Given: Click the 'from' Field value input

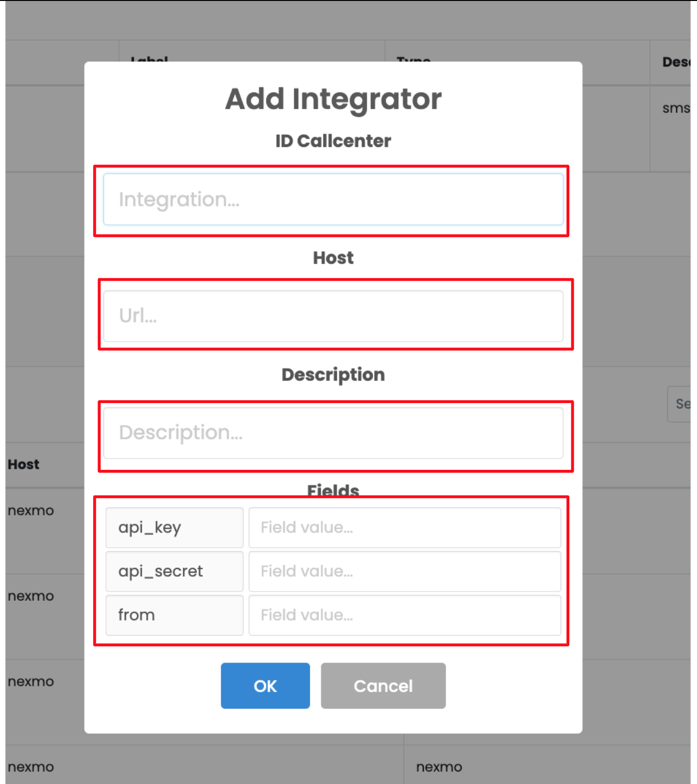Looking at the screenshot, I should tap(405, 615).
